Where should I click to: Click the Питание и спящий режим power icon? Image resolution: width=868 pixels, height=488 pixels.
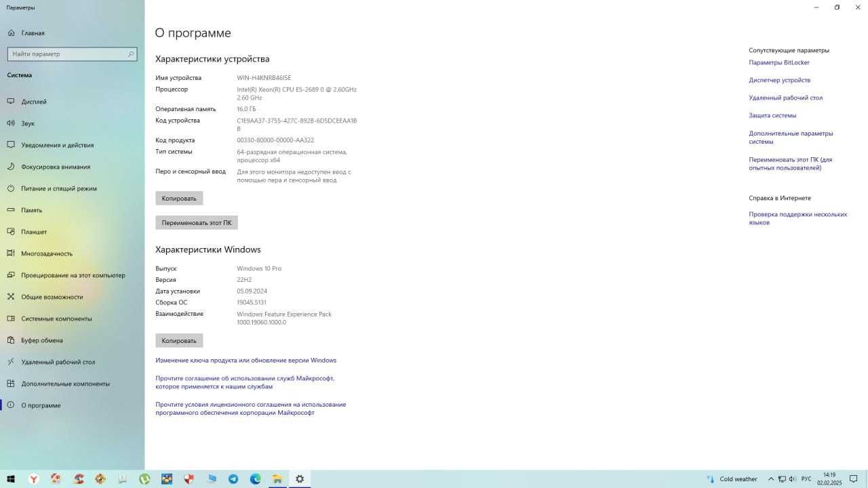(x=11, y=188)
